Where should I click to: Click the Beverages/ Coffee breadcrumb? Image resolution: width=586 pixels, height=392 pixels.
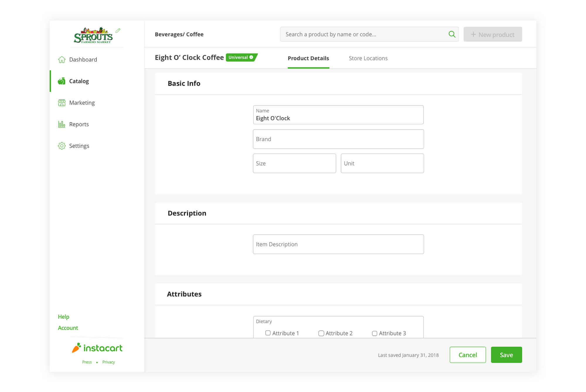[x=179, y=34]
